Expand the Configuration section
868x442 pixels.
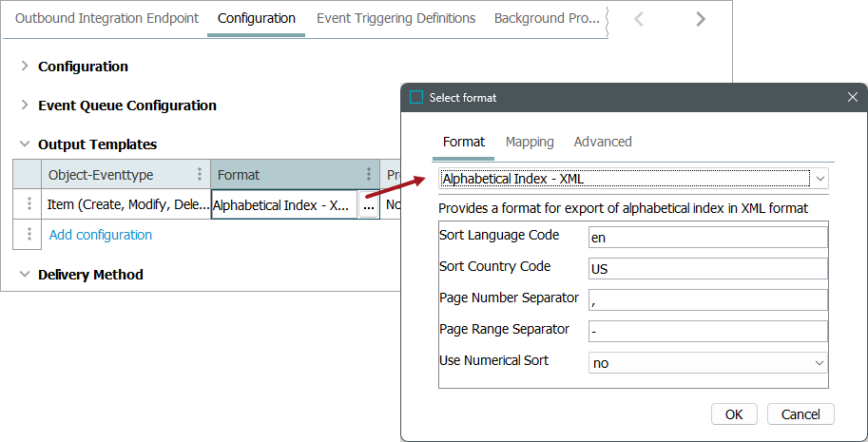25,67
